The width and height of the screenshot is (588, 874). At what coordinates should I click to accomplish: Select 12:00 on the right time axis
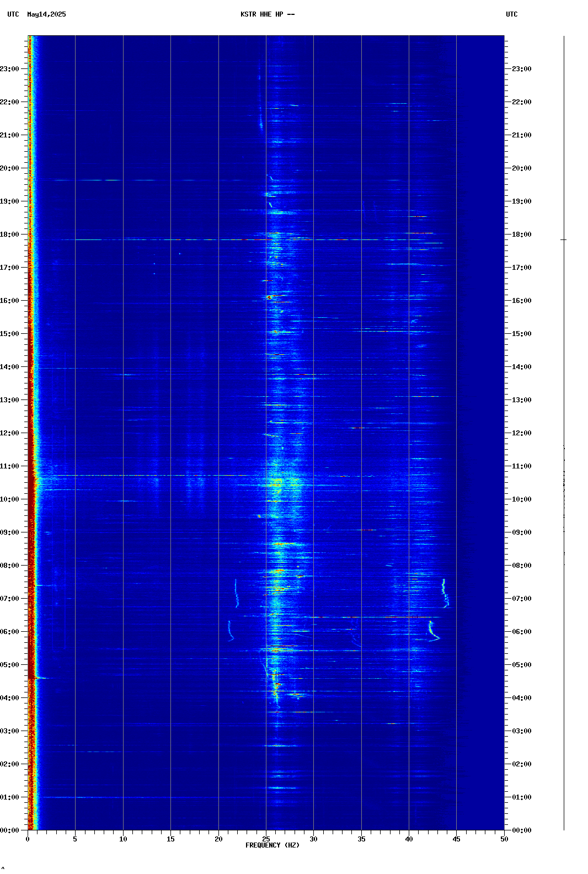tap(522, 433)
